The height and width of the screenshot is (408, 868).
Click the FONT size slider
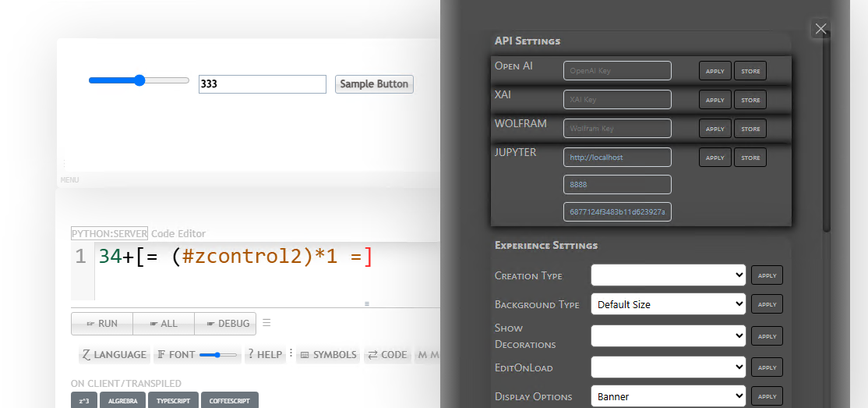(218, 355)
